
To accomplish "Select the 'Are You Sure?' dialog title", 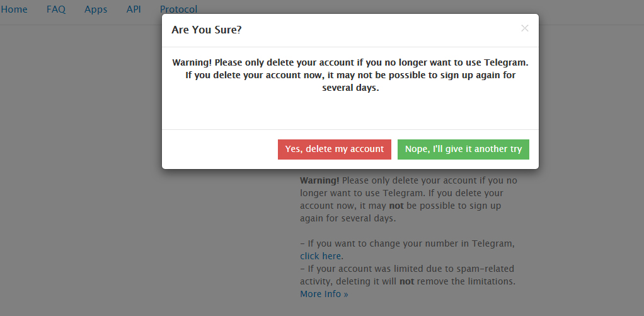I will 206,30.
